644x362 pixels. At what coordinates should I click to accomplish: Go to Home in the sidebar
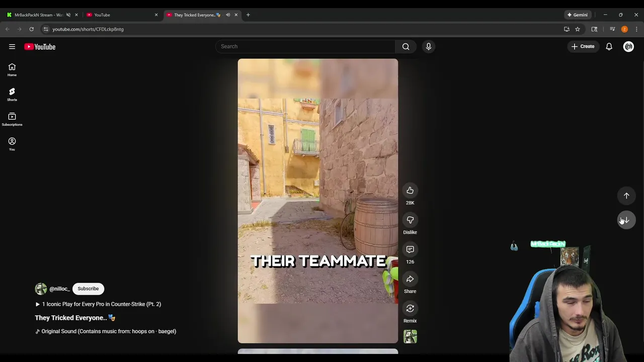tap(12, 70)
